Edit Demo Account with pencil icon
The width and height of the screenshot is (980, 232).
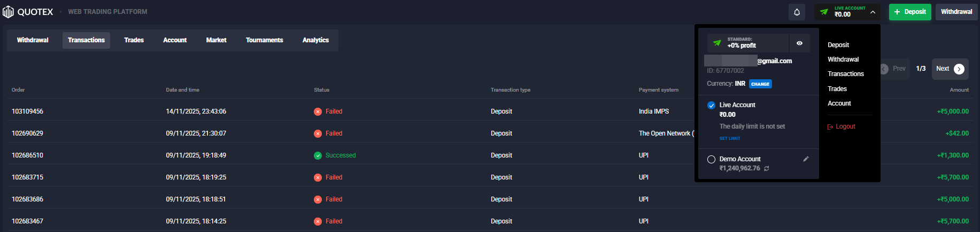pos(806,159)
